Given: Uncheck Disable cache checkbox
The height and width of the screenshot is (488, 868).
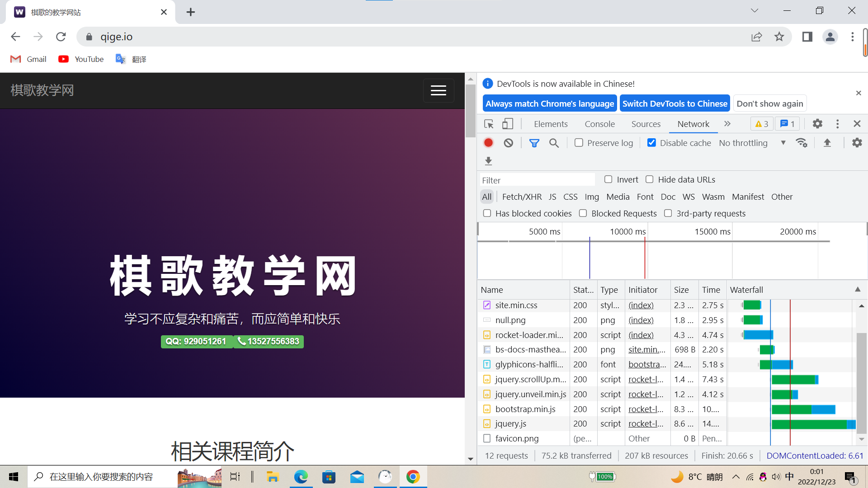Looking at the screenshot, I should pos(651,143).
